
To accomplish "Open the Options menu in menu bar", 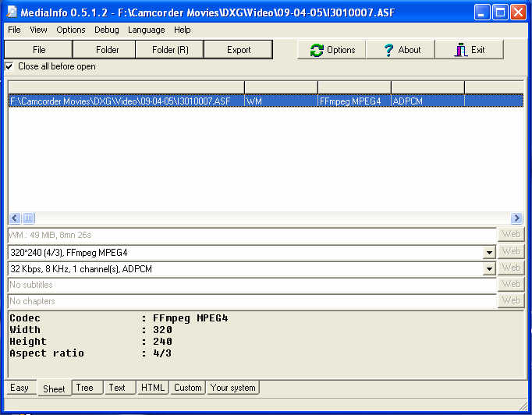I will (71, 30).
